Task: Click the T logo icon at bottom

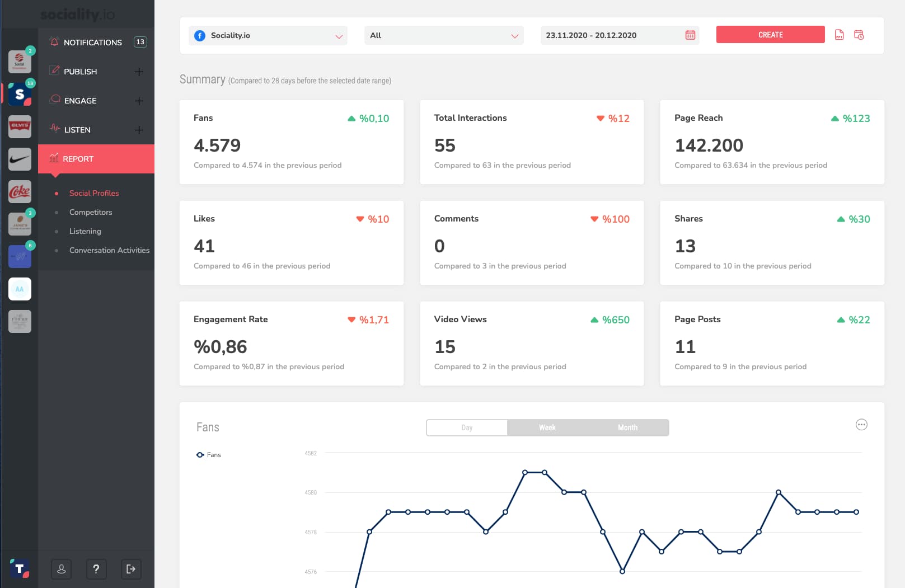Action: pyautogui.click(x=20, y=568)
